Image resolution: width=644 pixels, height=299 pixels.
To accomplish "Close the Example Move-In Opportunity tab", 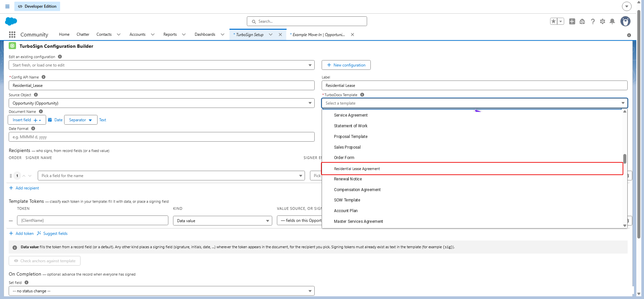I will tap(352, 35).
